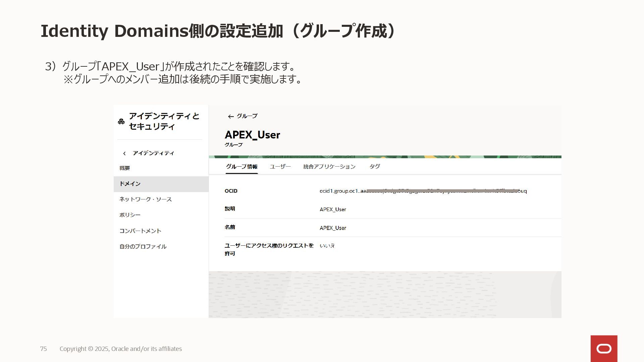Click the OCID field label

231,191
